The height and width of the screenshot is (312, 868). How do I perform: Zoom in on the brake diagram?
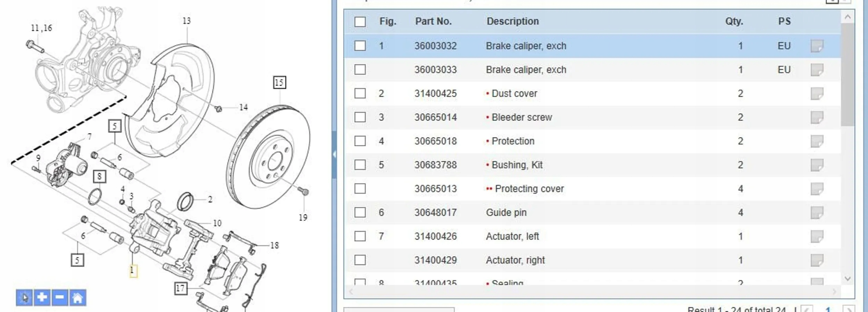(x=42, y=297)
